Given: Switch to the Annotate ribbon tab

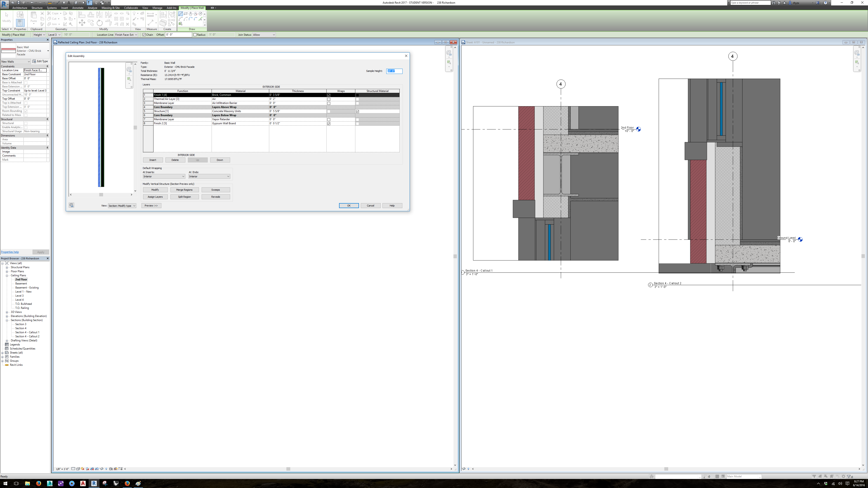Looking at the screenshot, I should 78,8.
